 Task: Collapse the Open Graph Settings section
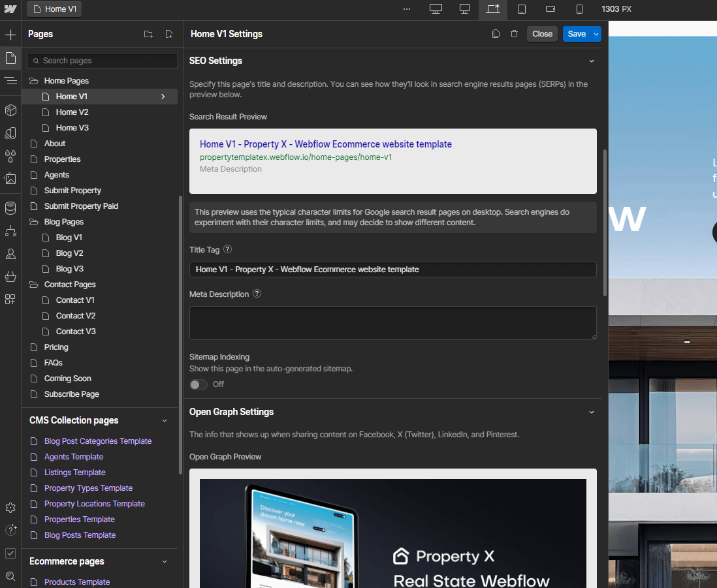[x=592, y=412]
